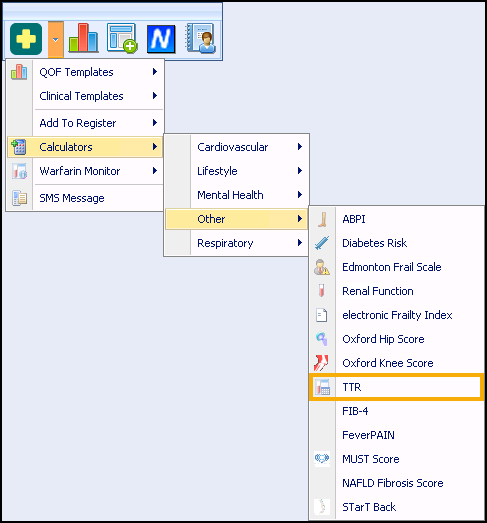Viewport: 487px width, 523px height.
Task: Click the blue N toolbar icon
Action: coord(161,39)
